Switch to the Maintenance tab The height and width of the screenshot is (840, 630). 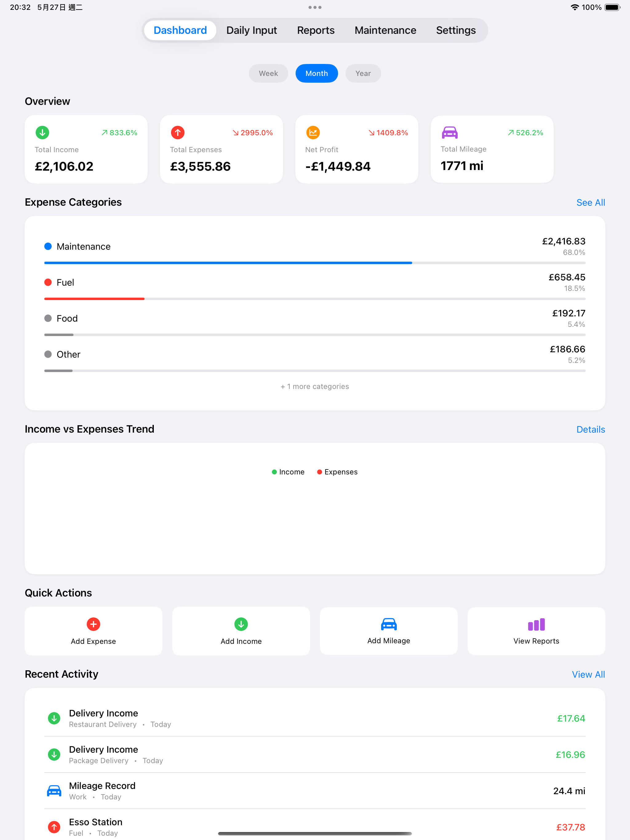point(385,30)
